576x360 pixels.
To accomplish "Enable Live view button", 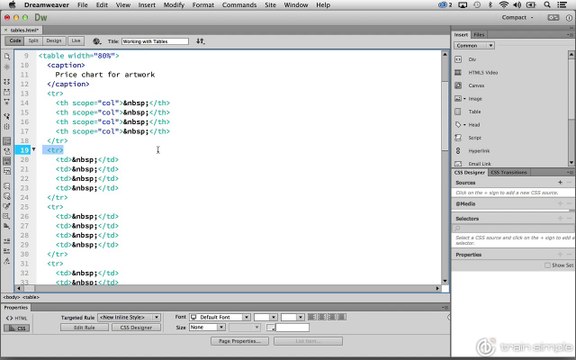I will click(76, 41).
